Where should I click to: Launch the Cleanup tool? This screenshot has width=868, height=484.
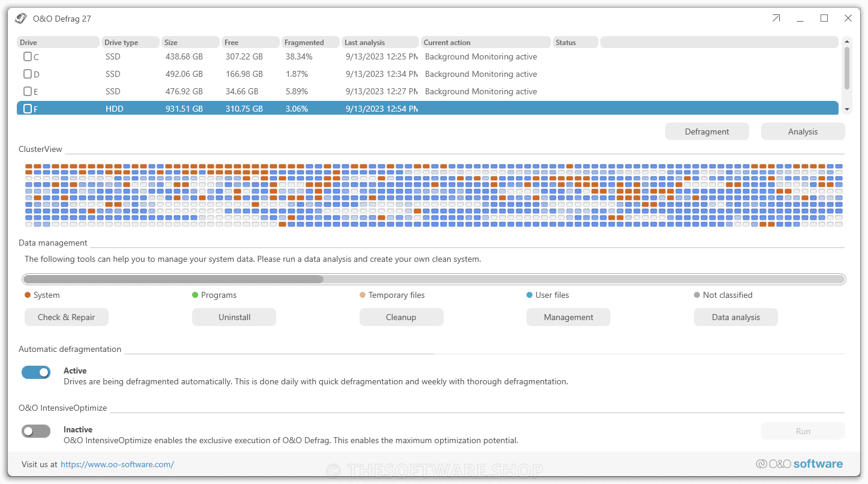[402, 317]
